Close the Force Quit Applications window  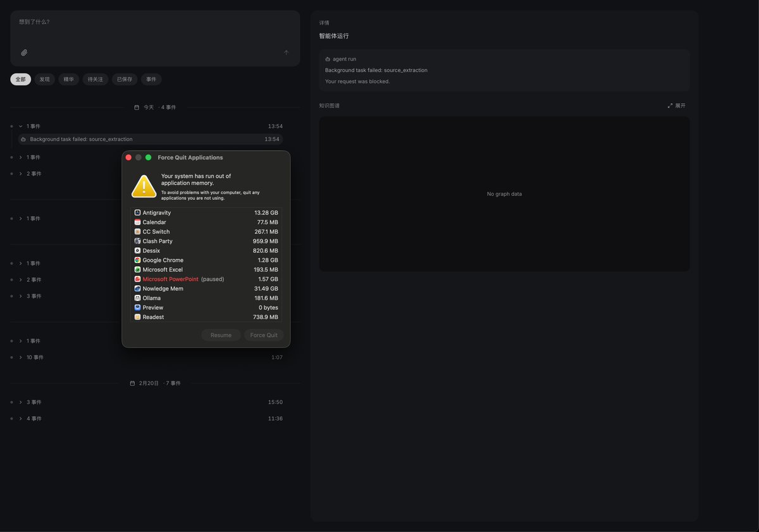coord(128,158)
